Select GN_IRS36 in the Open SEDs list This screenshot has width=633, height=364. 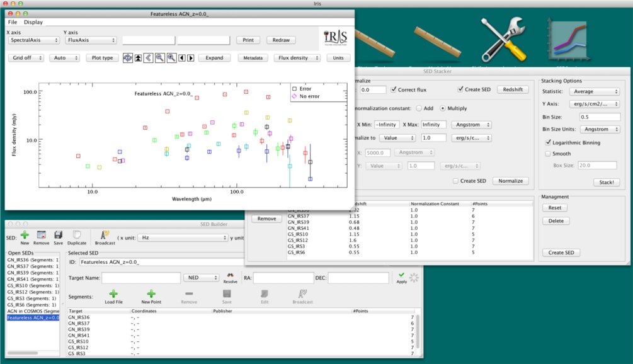[x=33, y=260]
